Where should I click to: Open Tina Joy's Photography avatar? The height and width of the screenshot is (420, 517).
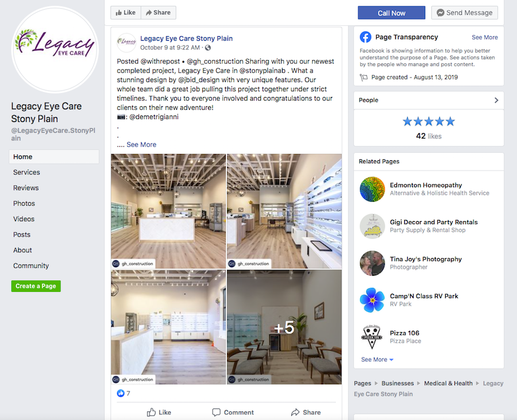coord(372,263)
